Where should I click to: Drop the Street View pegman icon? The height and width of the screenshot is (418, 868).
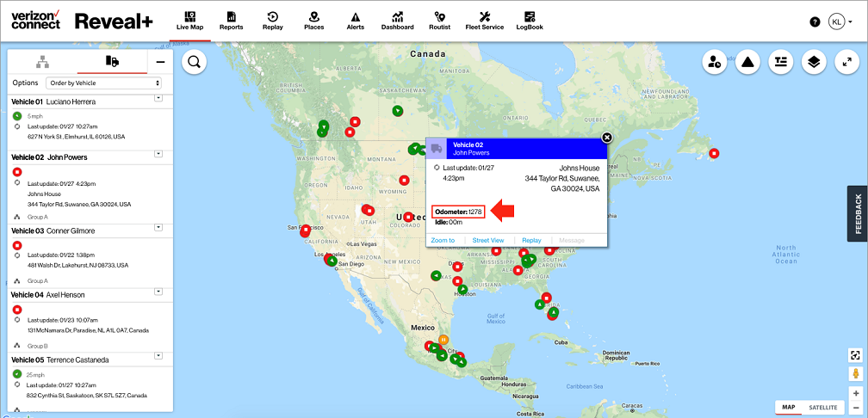pyautogui.click(x=856, y=374)
